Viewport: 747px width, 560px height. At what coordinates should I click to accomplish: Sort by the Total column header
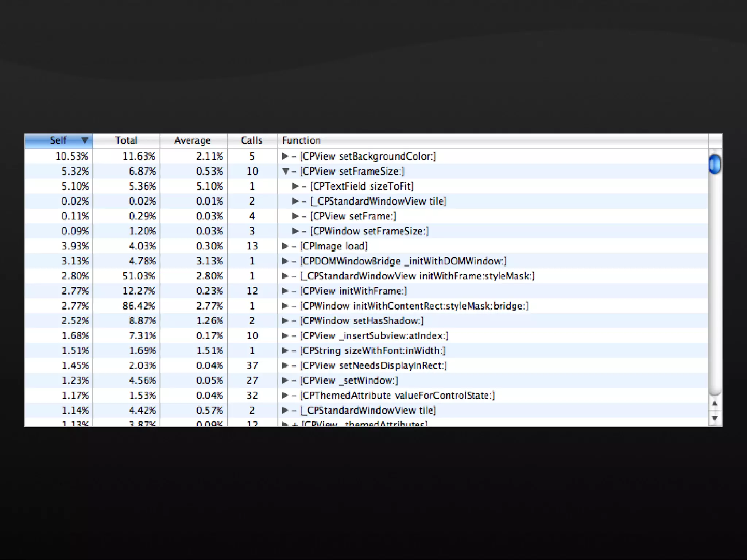[x=126, y=140]
